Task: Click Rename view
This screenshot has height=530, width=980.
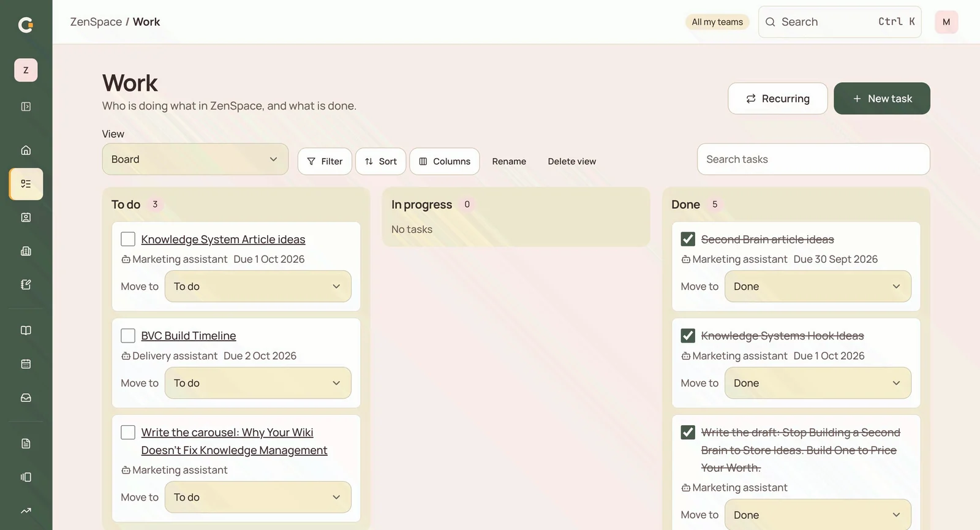Action: (x=509, y=161)
